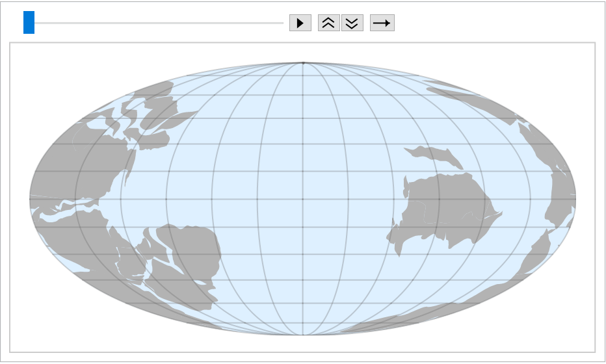This screenshot has width=606, height=364.
Task: Slow down animation with double down chevrons
Action: pos(352,23)
